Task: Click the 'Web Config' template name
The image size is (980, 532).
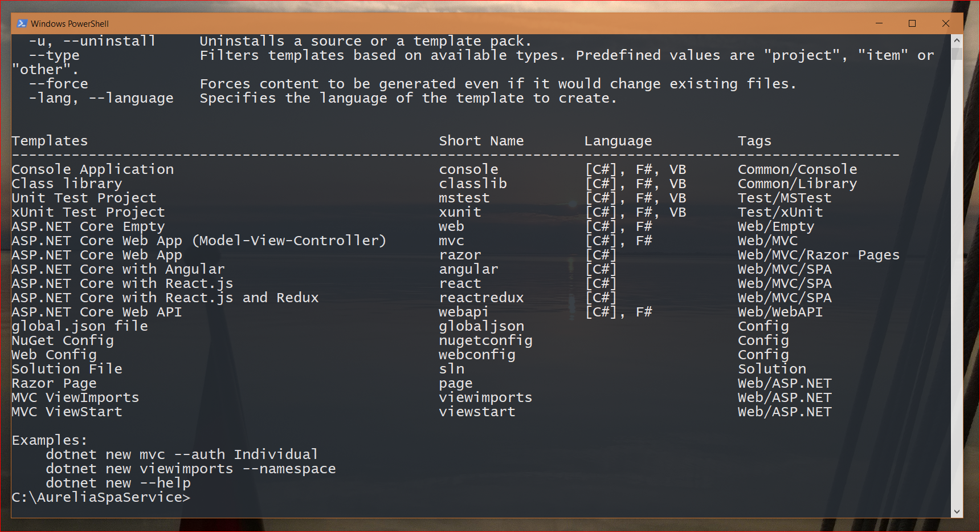Action: point(54,355)
